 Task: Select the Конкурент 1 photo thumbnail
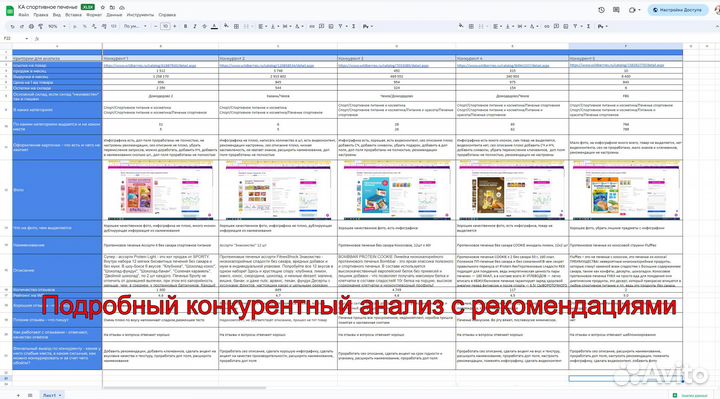tap(160, 190)
